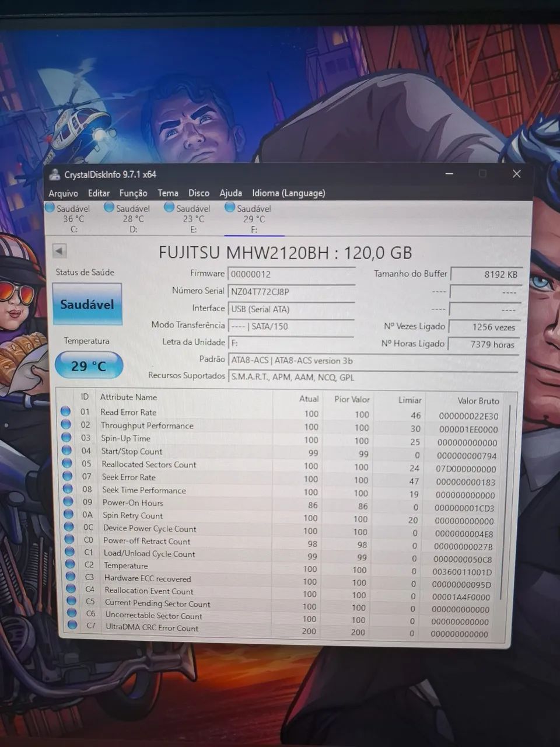Click the Saudável health status button
Viewport: 560px width, 747px height.
(x=87, y=304)
